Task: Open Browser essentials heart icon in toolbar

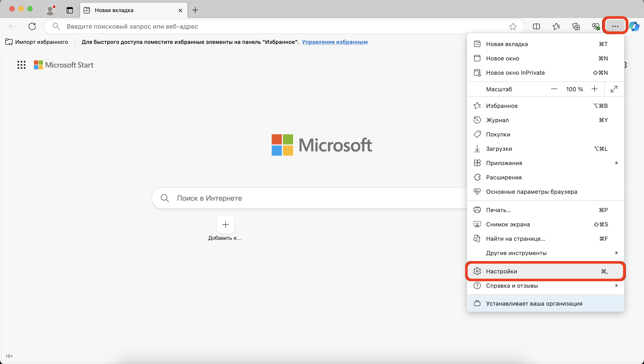Action: point(596,26)
